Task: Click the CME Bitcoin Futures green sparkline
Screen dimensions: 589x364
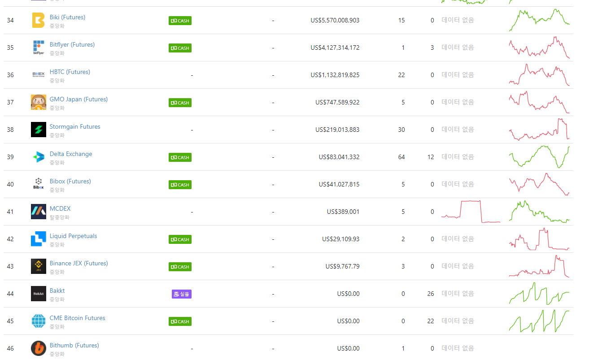Action: pos(539,321)
